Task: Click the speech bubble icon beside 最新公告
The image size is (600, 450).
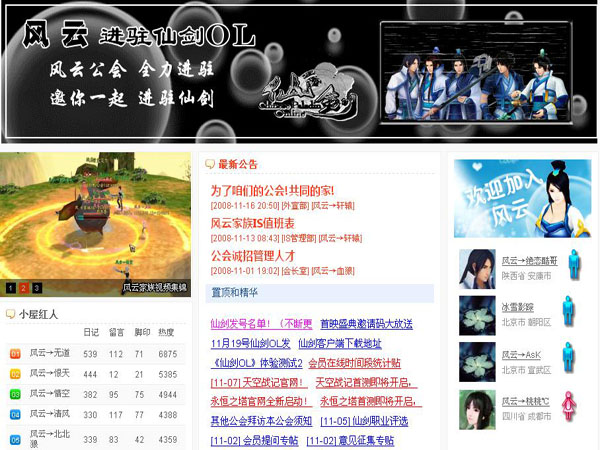Action: click(x=210, y=165)
